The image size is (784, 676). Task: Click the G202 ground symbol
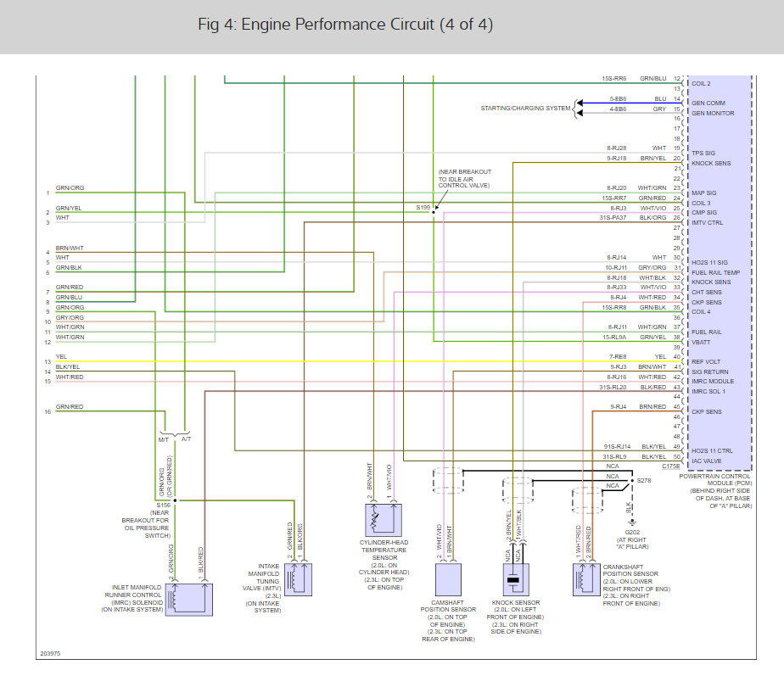pyautogui.click(x=632, y=522)
